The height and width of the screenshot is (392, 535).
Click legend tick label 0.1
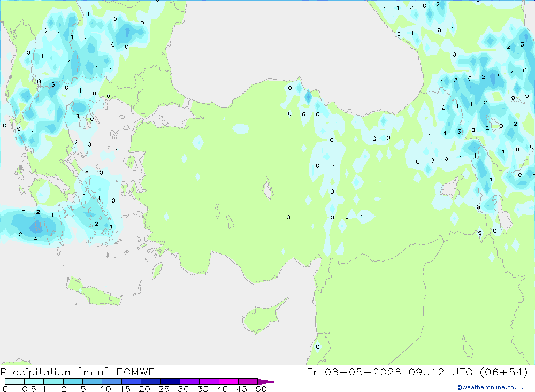(x=9, y=389)
